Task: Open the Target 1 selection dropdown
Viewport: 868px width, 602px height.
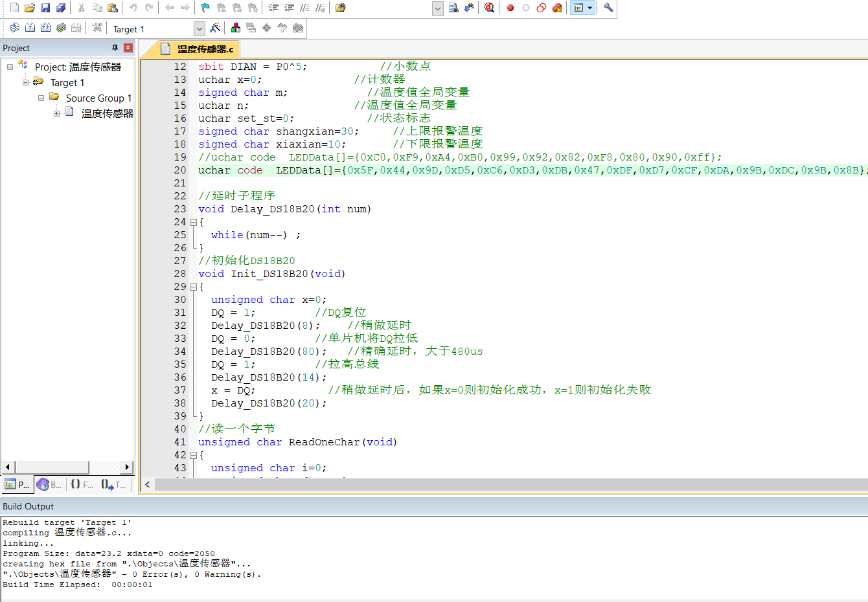Action: [x=199, y=28]
